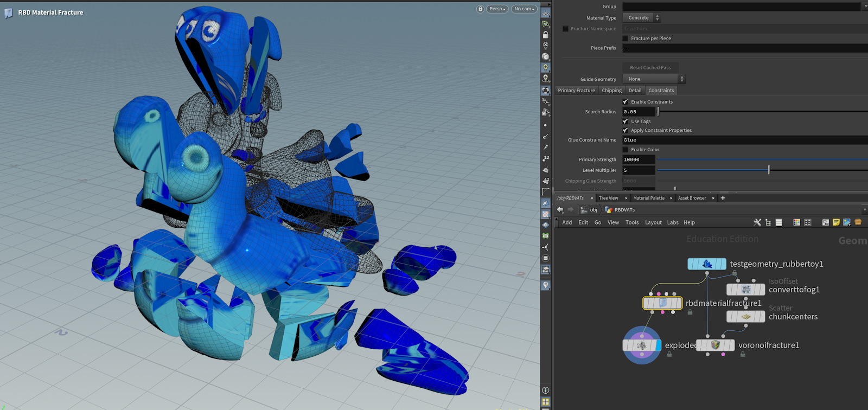The image size is (868, 410).
Task: Enable the Fracture per Piece checkbox
Action: 625,39
